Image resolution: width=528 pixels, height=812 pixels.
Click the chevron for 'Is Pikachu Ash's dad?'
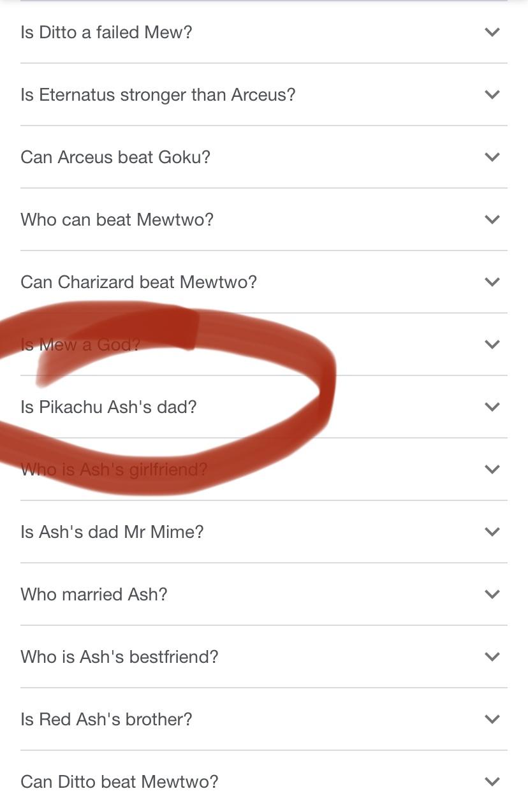coord(492,407)
